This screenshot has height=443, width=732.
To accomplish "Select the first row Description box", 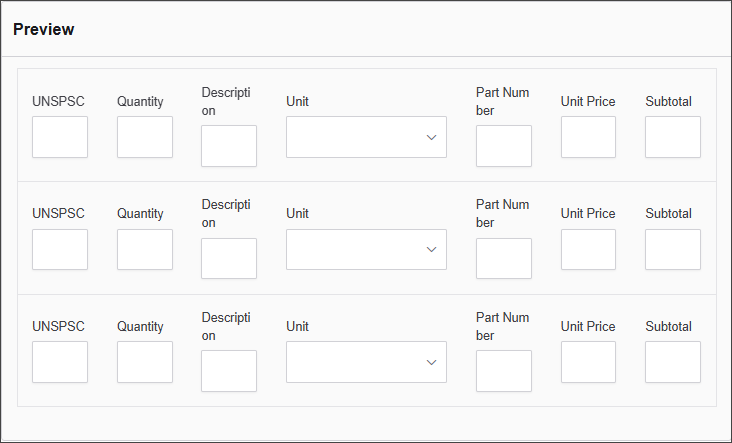I will tap(229, 146).
